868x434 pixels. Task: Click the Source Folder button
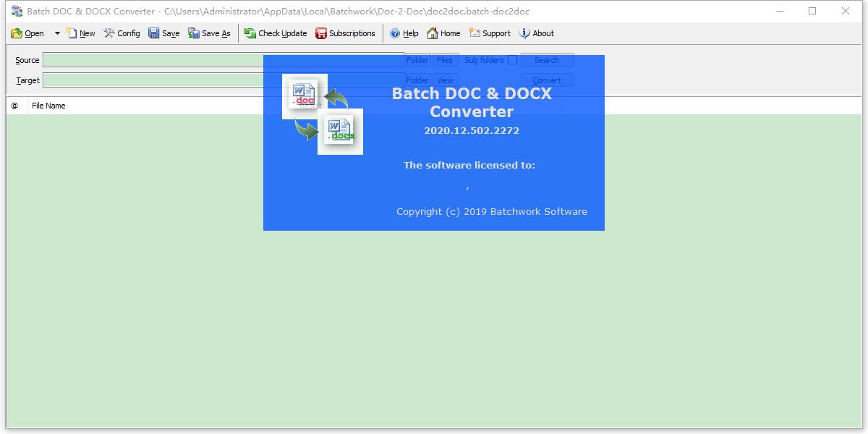(417, 60)
